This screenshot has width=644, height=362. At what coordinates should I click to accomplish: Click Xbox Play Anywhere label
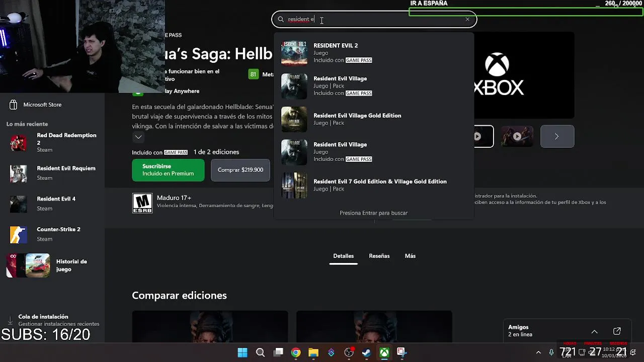tap(182, 91)
